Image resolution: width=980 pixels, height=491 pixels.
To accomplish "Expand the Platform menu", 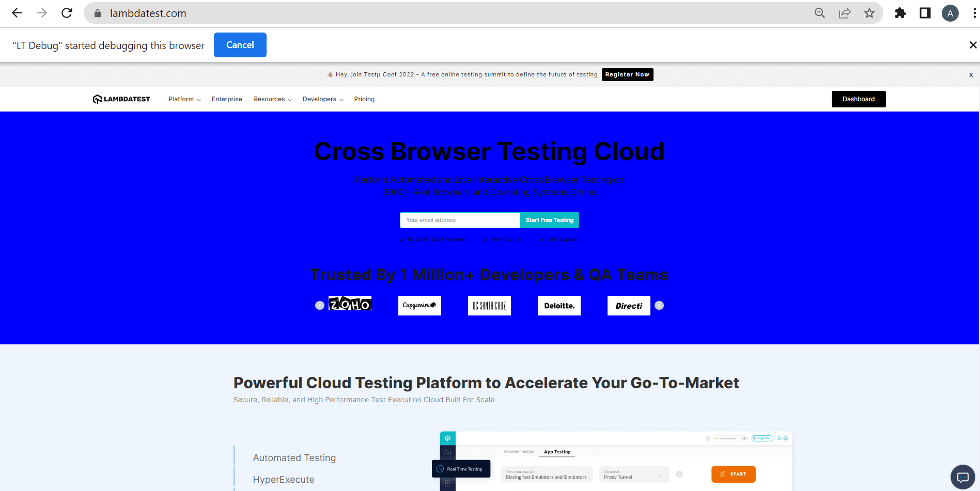I will coord(184,99).
